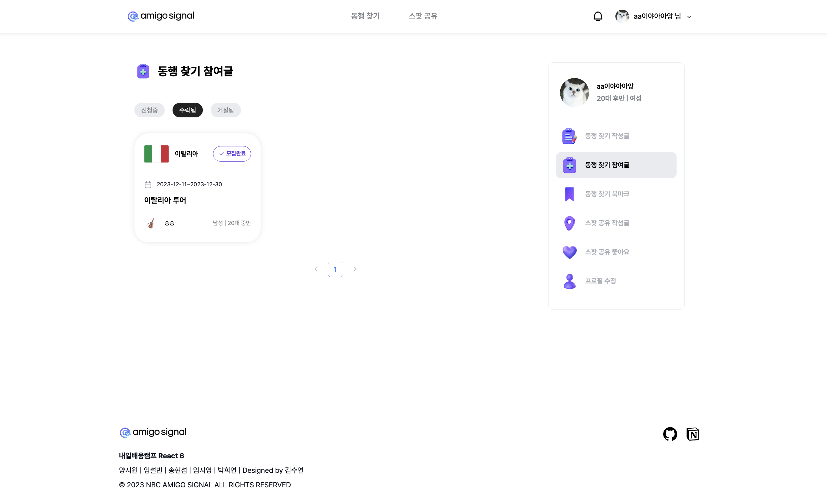Image resolution: width=827 pixels, height=504 pixels.
Task: Toggle the 수락됨 filter chip
Action: 187,110
